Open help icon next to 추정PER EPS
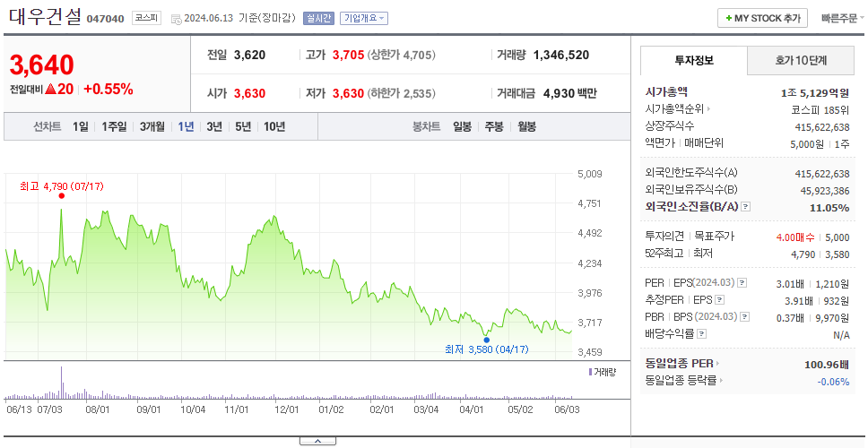The image size is (868, 448). pos(720,300)
